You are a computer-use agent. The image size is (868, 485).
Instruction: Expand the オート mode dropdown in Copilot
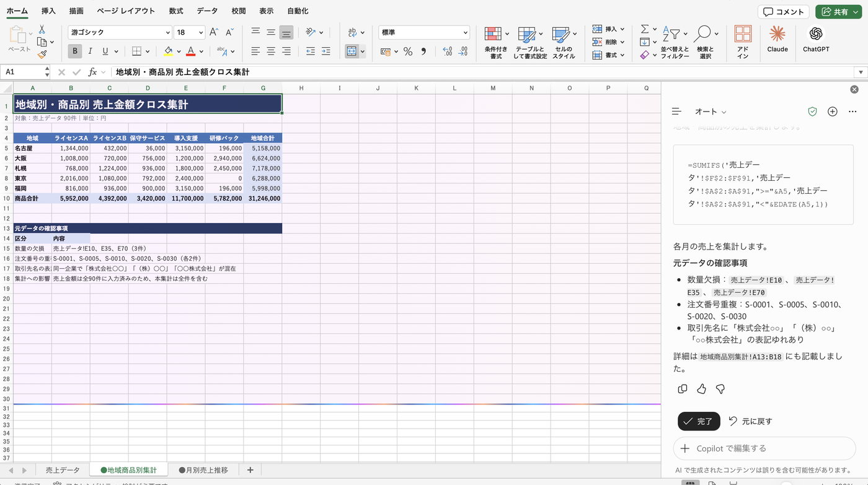coord(711,111)
